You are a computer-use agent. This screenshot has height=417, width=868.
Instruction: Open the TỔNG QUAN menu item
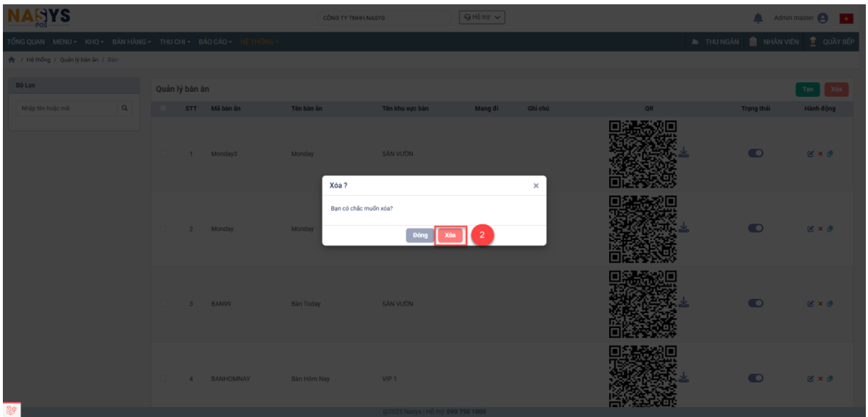(25, 42)
